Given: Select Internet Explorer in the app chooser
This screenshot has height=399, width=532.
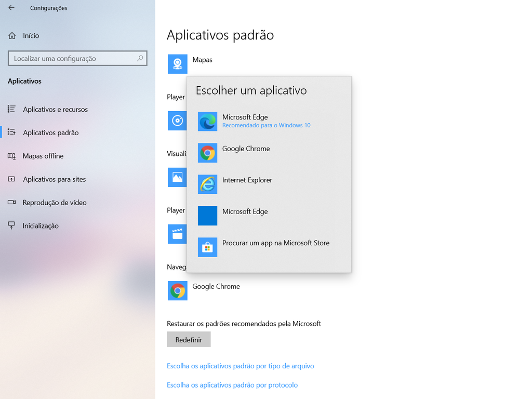Looking at the screenshot, I should coord(269,184).
